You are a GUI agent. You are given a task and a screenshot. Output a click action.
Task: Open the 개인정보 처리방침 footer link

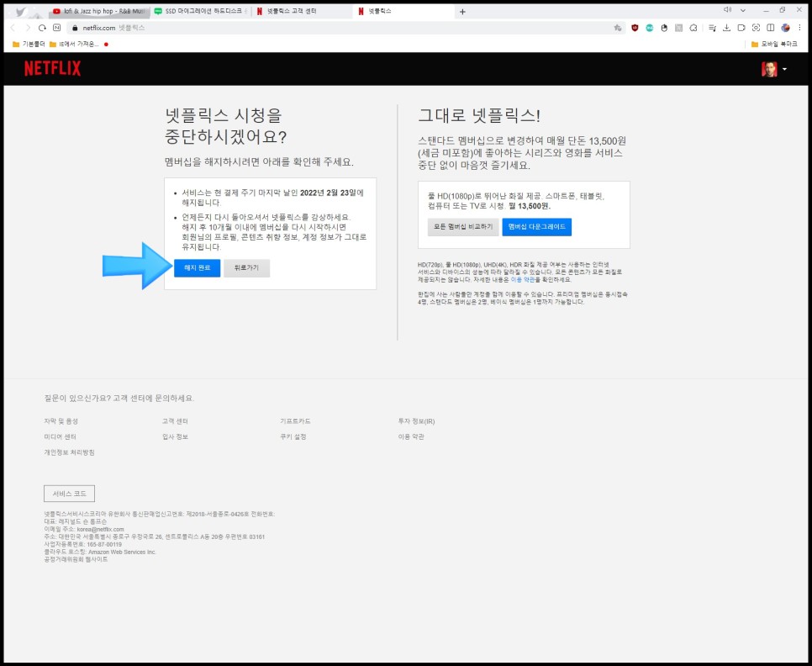point(70,452)
